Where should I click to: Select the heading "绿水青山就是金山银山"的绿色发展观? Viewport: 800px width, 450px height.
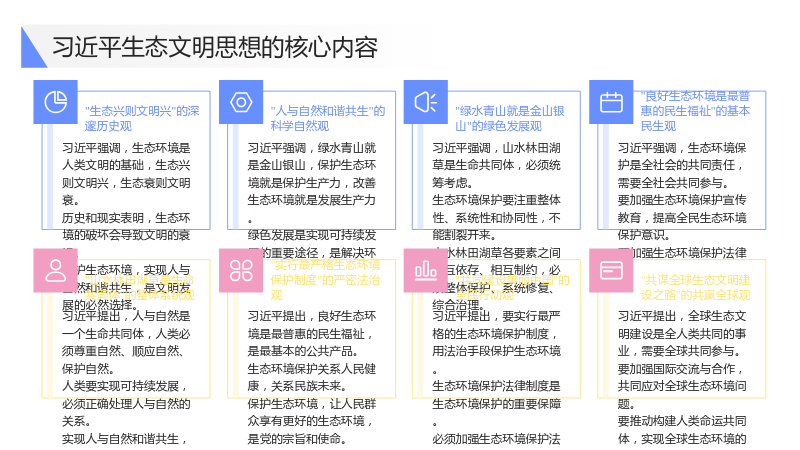510,118
